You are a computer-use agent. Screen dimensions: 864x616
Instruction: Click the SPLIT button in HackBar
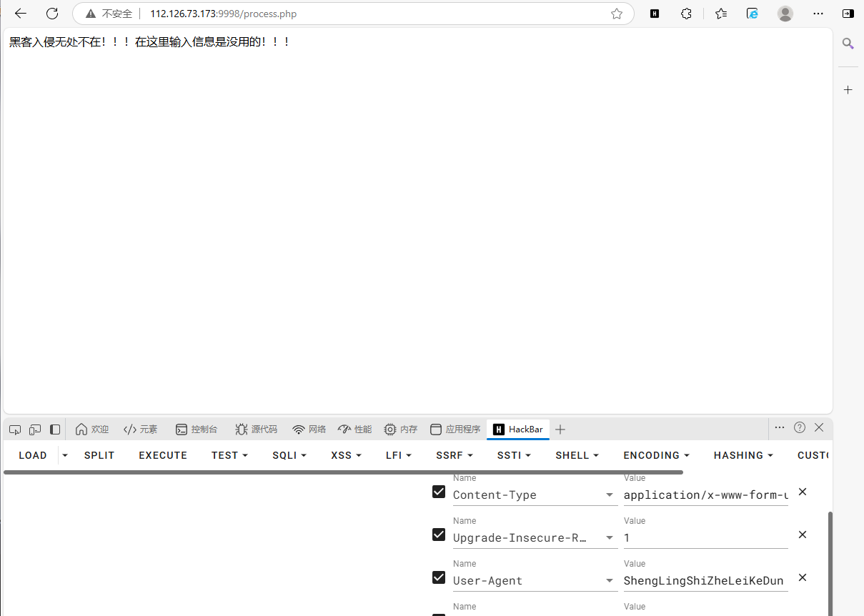99,455
